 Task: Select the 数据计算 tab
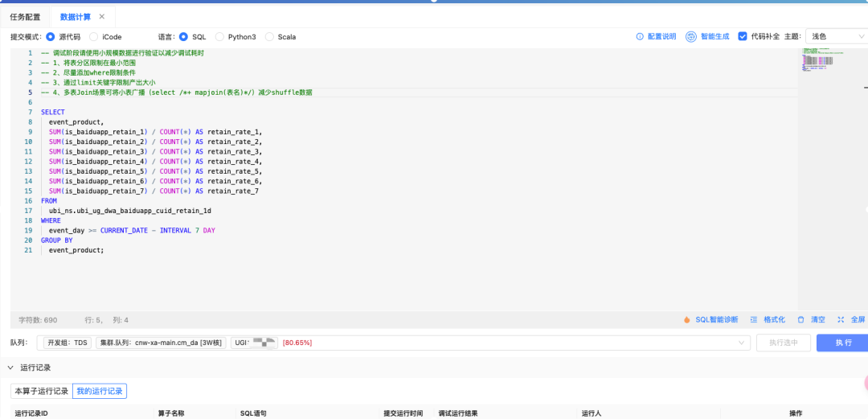pos(76,17)
